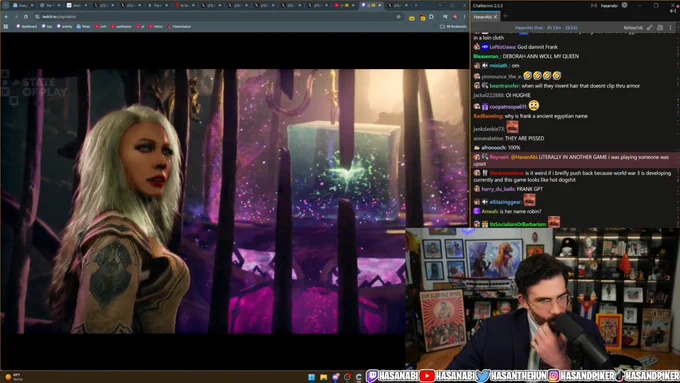
Task: Click the HasanAbi live status header
Action: click(x=546, y=27)
